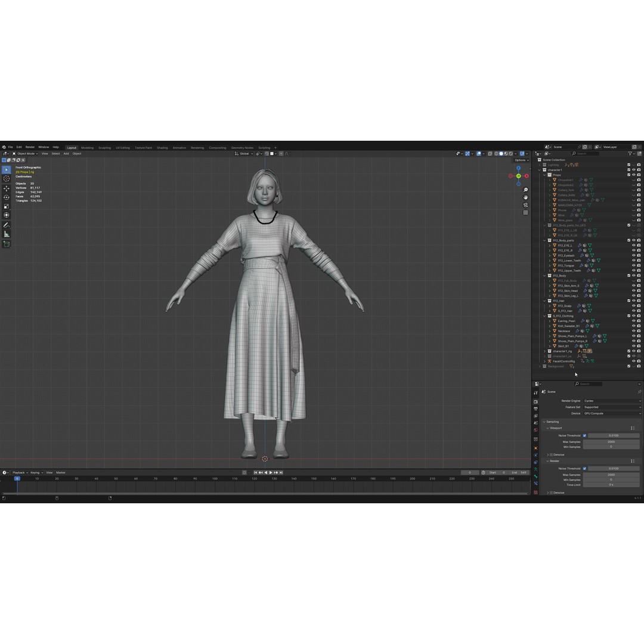Switch to the Geometry Nodes workspace tab

(242, 148)
